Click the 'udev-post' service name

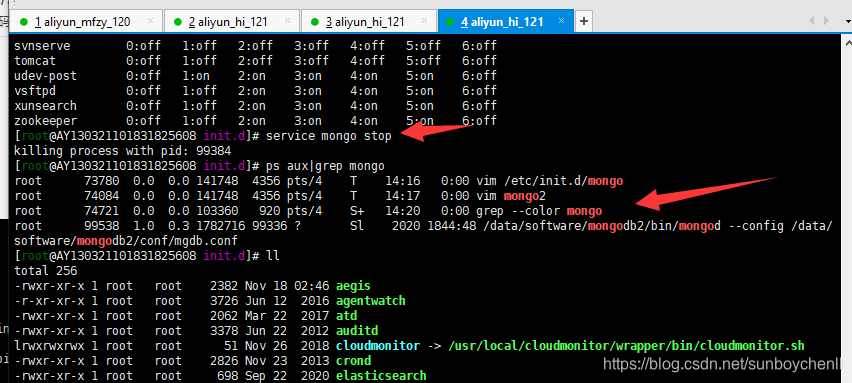tap(46, 76)
